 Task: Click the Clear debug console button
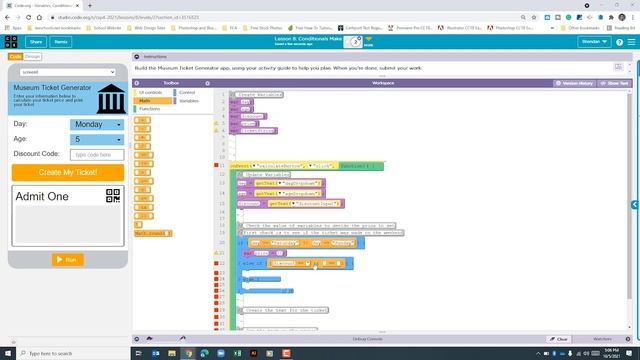click(x=559, y=339)
